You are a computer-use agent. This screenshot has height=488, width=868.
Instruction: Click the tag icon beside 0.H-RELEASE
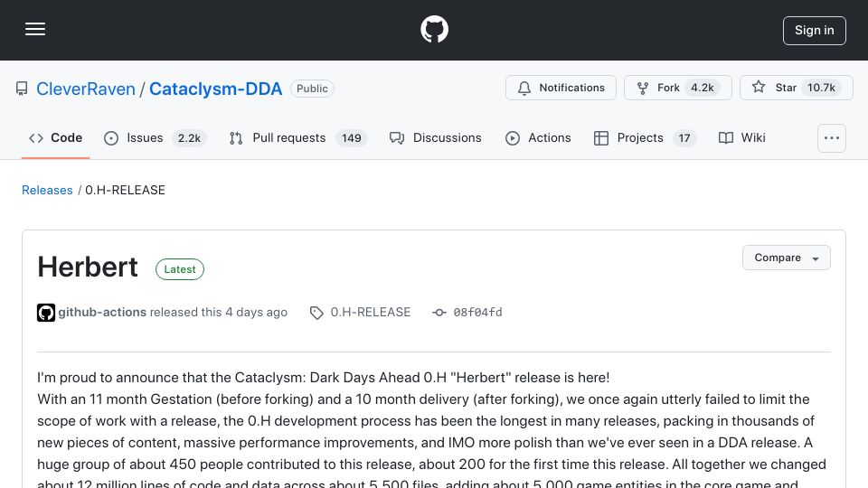click(x=316, y=313)
